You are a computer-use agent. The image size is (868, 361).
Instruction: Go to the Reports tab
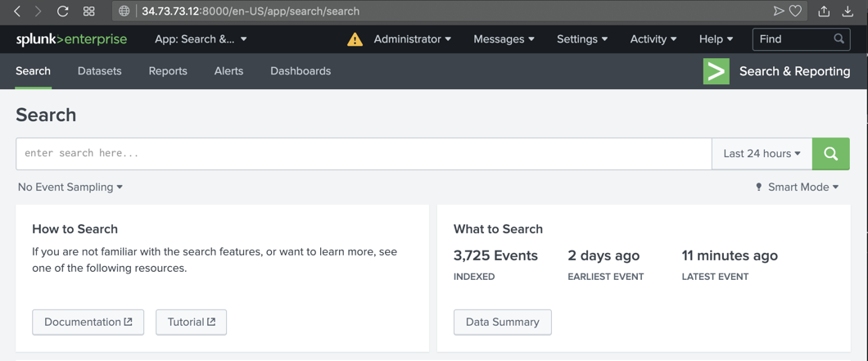(168, 71)
